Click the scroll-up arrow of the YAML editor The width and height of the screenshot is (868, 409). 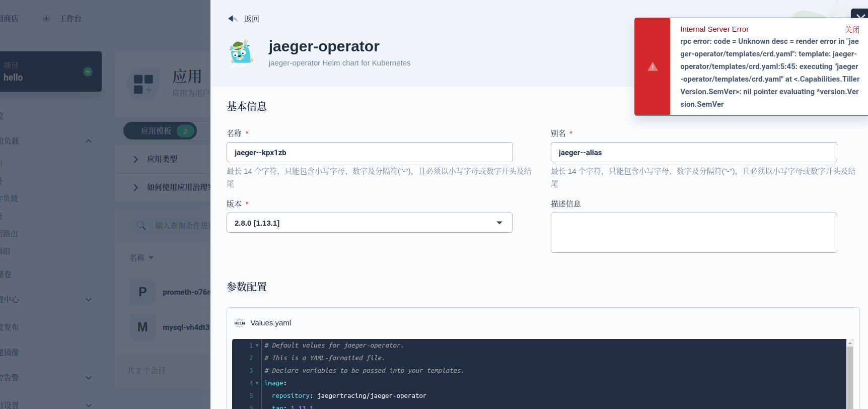point(850,343)
